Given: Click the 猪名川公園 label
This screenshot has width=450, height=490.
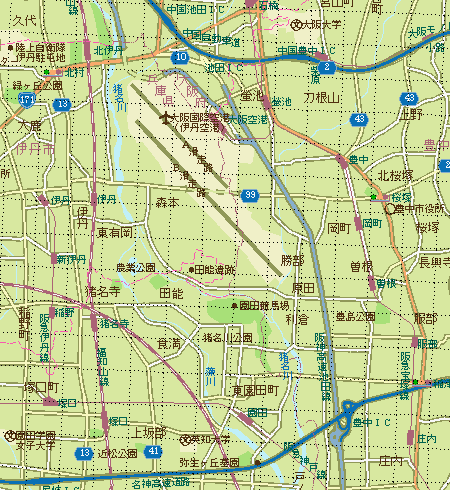Looking at the screenshot, I should tap(227, 338).
